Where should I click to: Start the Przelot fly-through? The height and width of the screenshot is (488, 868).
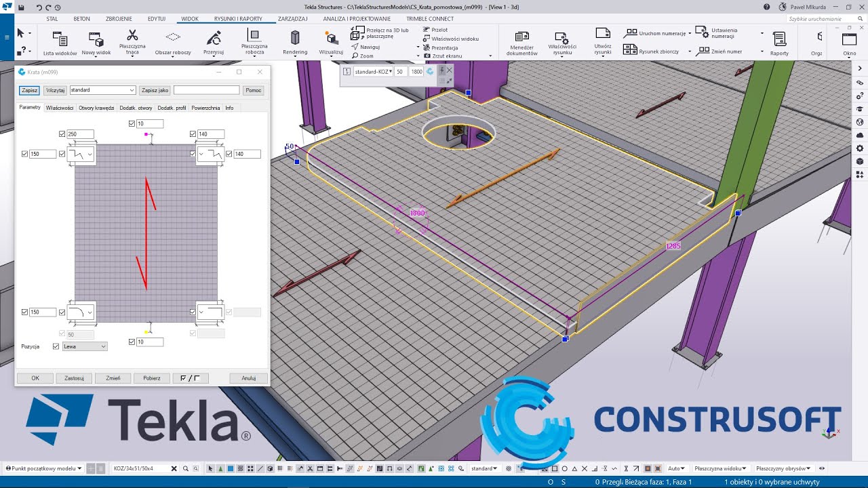click(435, 30)
